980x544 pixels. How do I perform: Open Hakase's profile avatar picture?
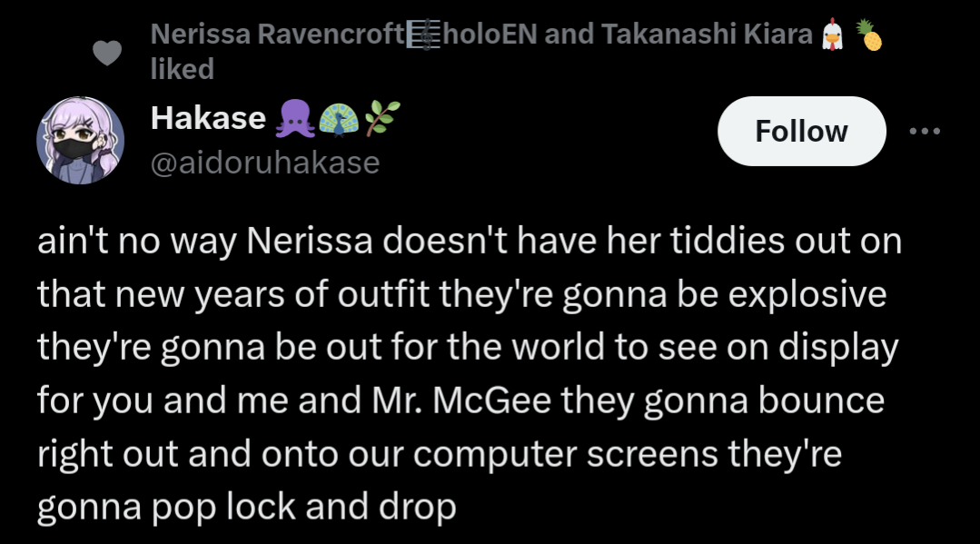pyautogui.click(x=81, y=140)
